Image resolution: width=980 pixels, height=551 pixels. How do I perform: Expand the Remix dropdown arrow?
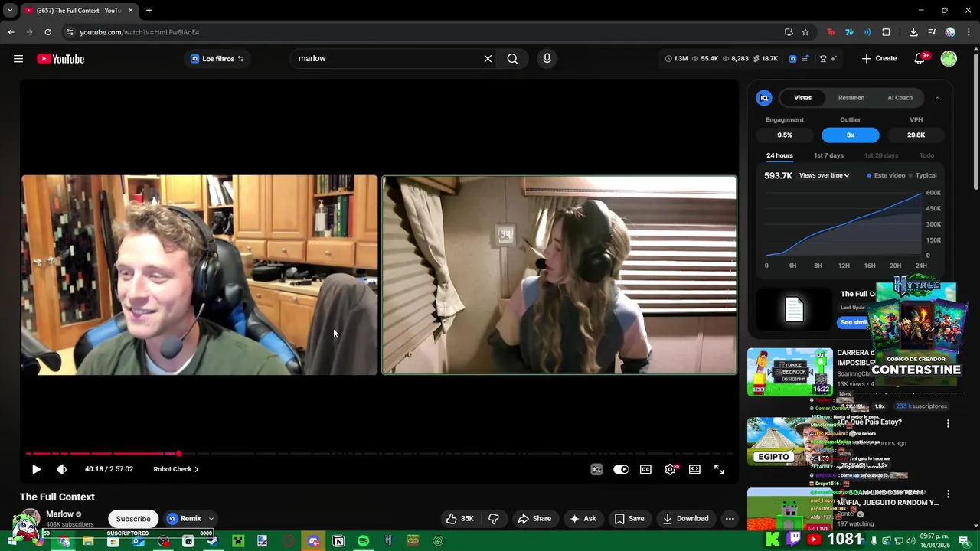211,518
